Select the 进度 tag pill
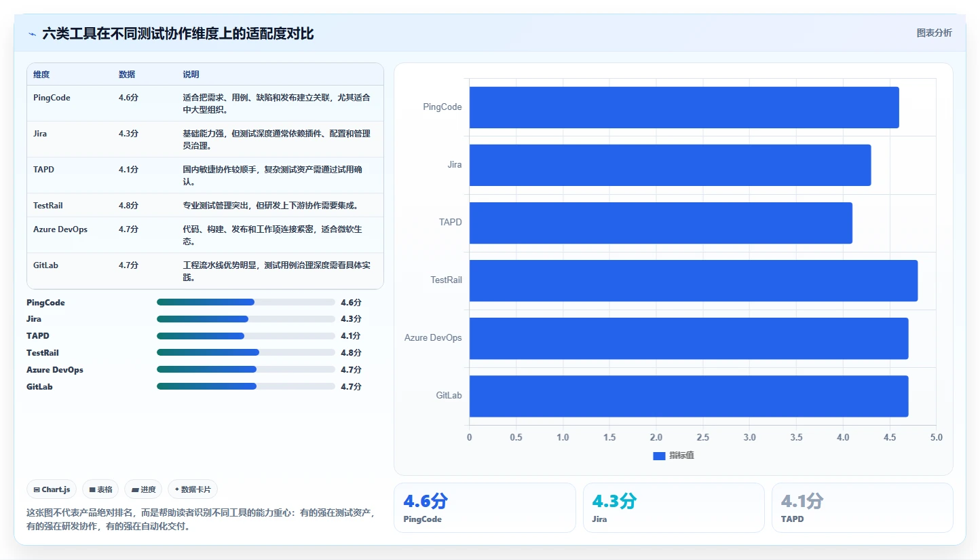 pos(143,489)
